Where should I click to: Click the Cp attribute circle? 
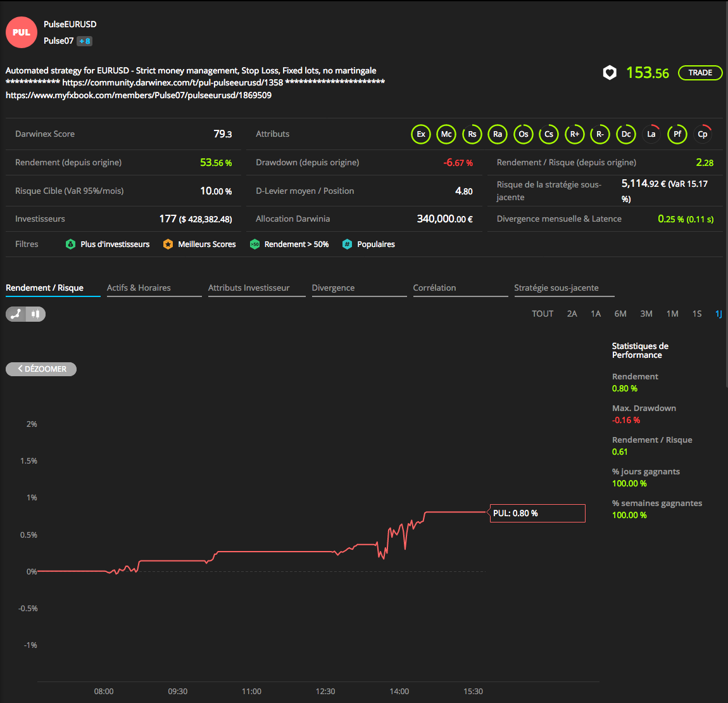pos(703,134)
